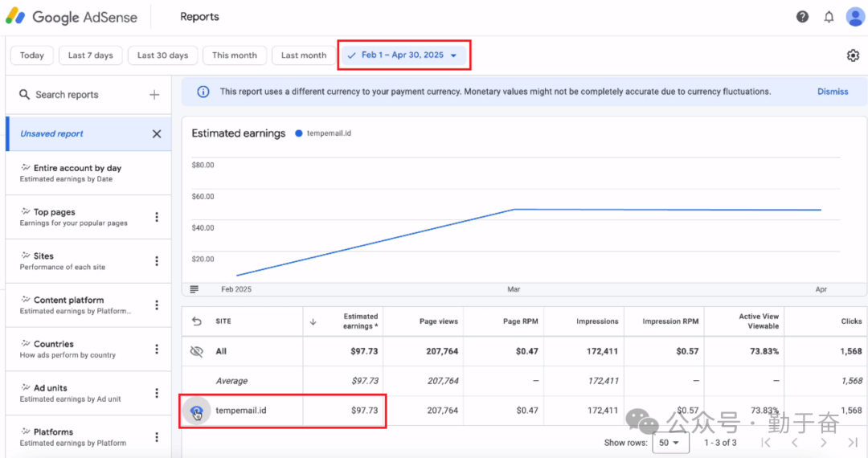Open the Platforms three-dot menu

tap(157, 437)
